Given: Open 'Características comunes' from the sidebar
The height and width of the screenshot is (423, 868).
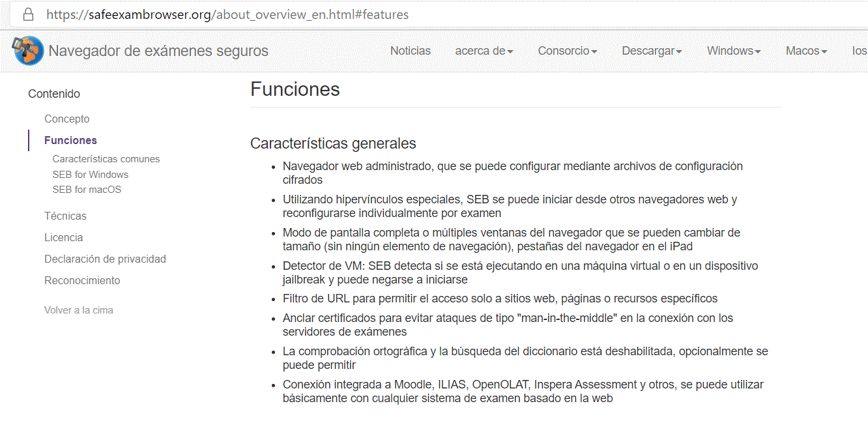Looking at the screenshot, I should 106,158.
